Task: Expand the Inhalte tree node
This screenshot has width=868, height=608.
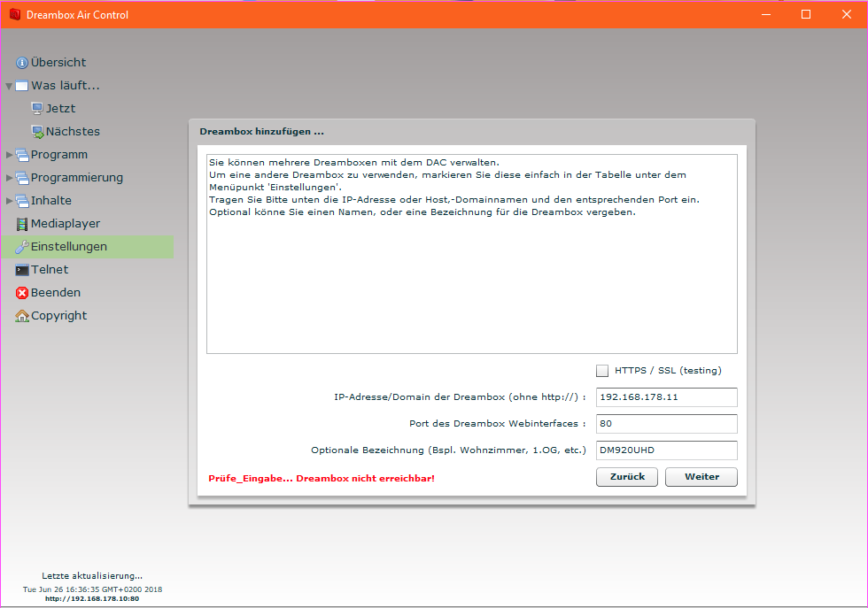Action: point(9,201)
